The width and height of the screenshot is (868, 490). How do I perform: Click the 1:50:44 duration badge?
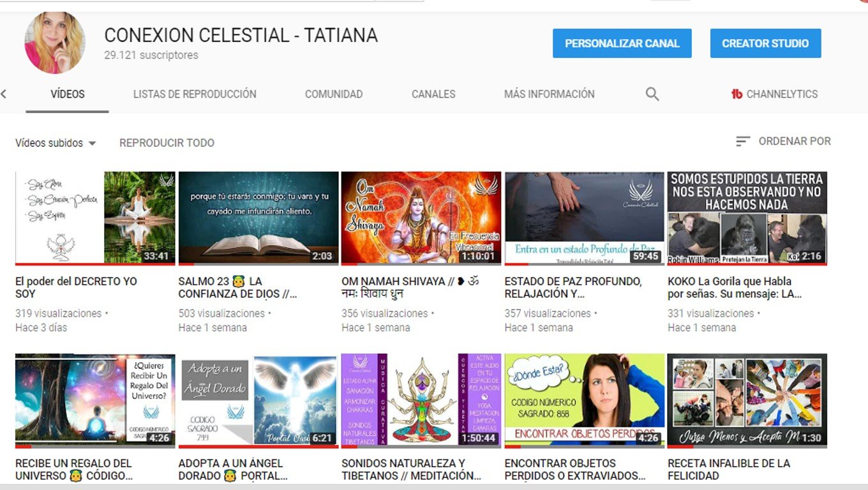(478, 438)
